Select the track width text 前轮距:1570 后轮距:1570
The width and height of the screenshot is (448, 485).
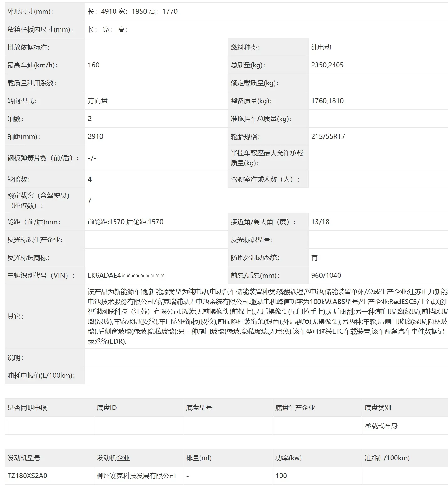pos(125,222)
